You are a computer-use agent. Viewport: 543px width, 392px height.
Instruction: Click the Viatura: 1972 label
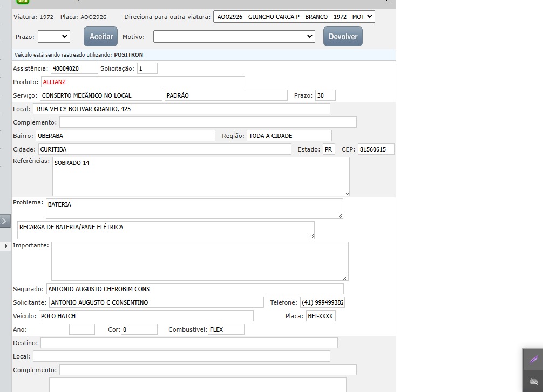point(33,17)
